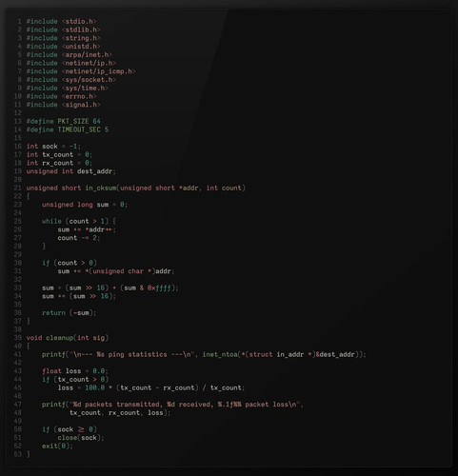Click the '#include <stdlib.h>' line
This screenshot has width=458, height=476.
63,30
